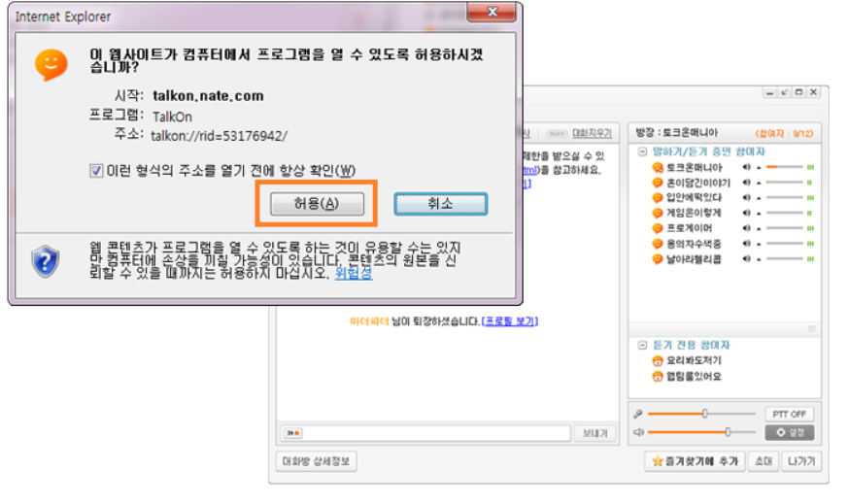
Task: Click avatar icon of 용의자수색중
Action: (x=658, y=244)
